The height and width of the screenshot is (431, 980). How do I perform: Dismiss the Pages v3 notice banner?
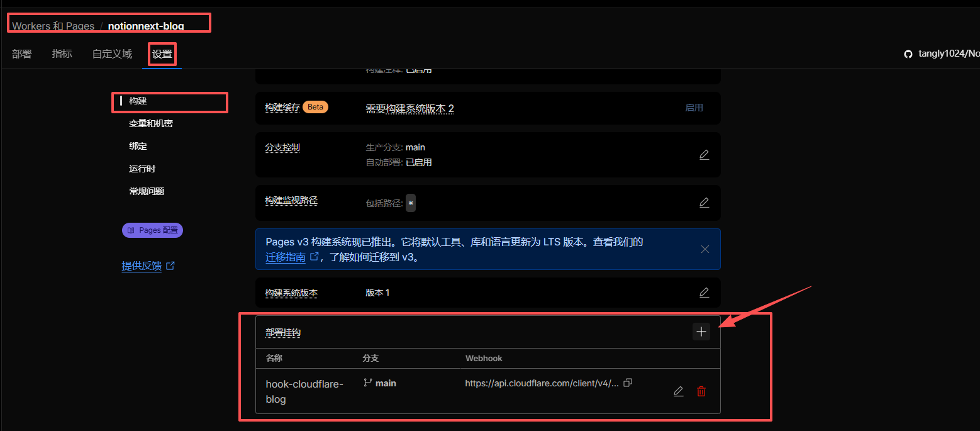tap(704, 249)
